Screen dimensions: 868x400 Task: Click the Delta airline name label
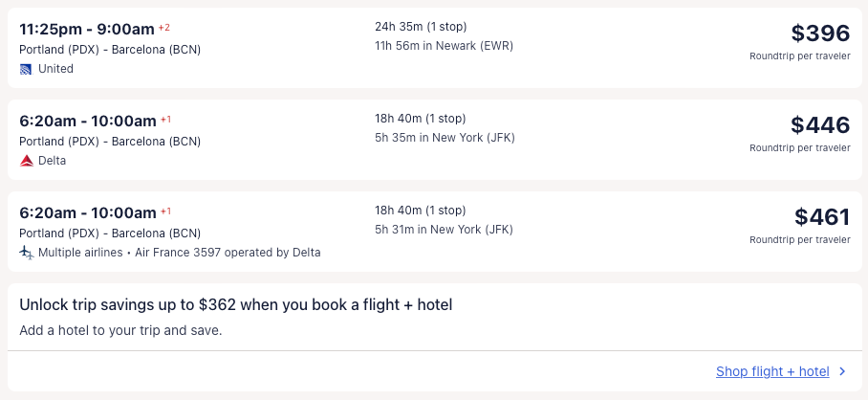pos(52,161)
